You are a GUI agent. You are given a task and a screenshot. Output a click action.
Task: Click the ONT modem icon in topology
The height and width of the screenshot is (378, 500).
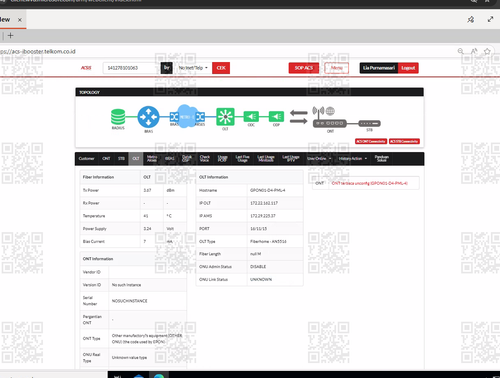(x=330, y=123)
